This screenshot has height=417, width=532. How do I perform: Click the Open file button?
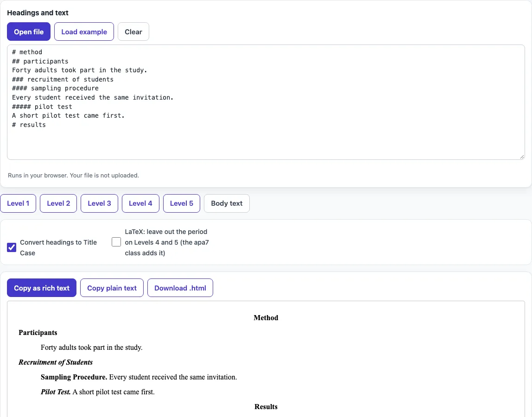click(x=29, y=32)
